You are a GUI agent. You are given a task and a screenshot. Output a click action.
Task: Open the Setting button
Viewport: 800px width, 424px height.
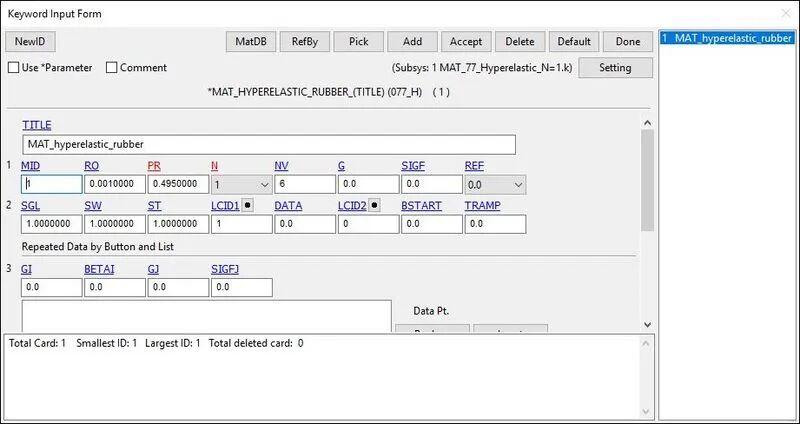tap(615, 68)
